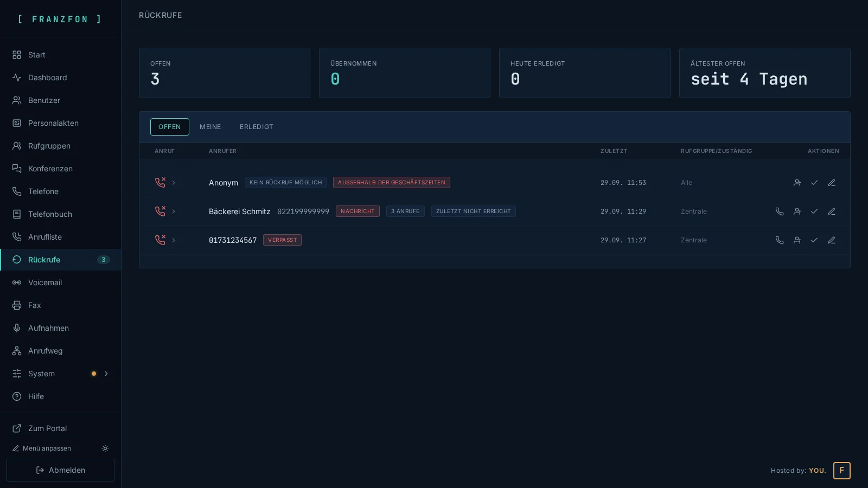Switch to the Erledigt tab
The height and width of the screenshot is (488, 868).
click(x=257, y=127)
